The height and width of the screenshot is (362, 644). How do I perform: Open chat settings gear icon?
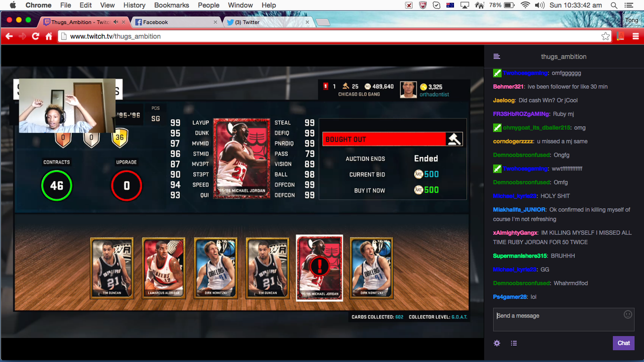pyautogui.click(x=497, y=343)
